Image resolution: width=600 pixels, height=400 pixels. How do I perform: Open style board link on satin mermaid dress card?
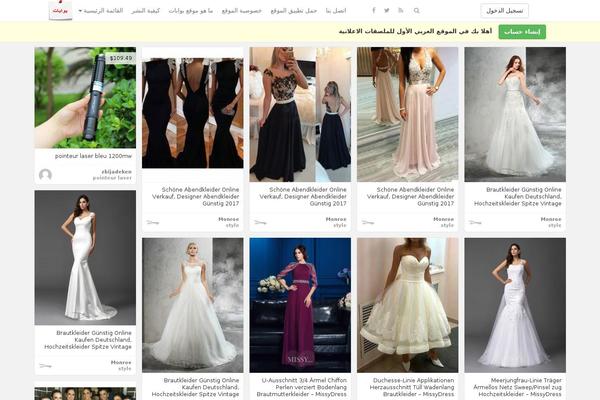pyautogui.click(x=125, y=369)
